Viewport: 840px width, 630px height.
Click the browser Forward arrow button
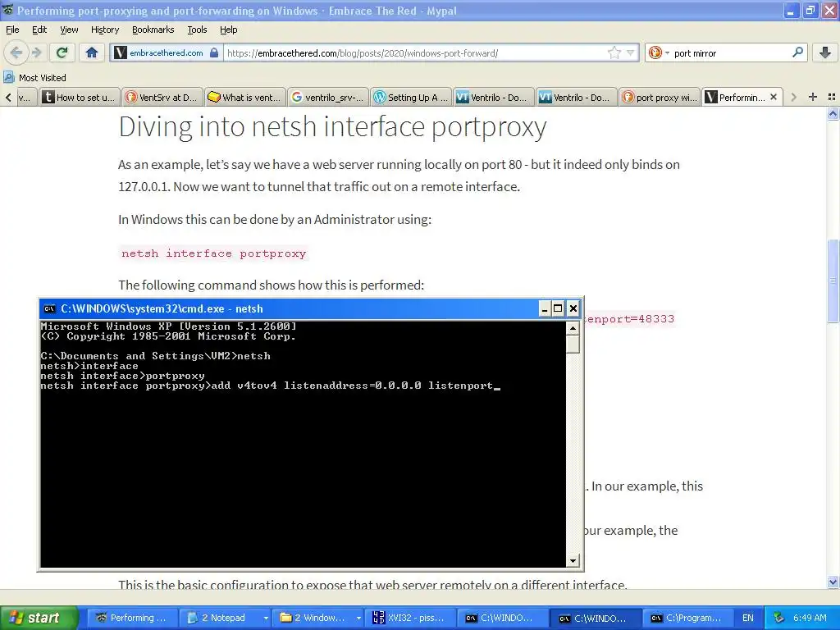tap(36, 52)
